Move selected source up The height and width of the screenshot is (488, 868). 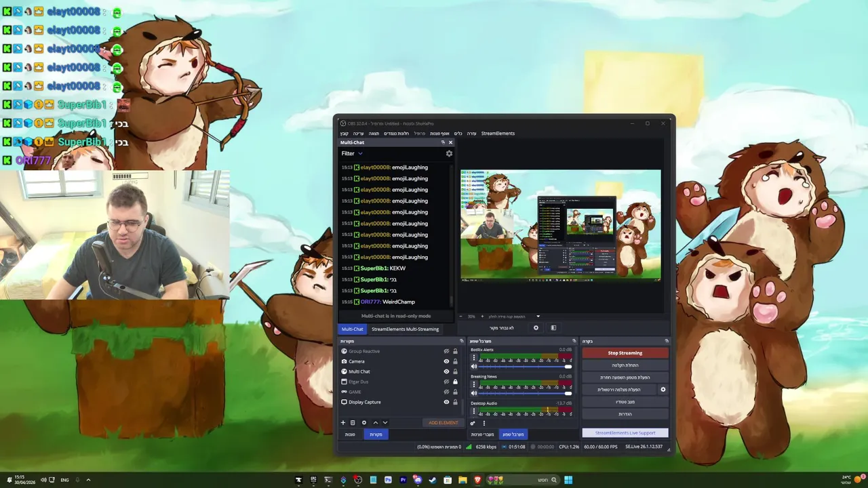coord(376,422)
